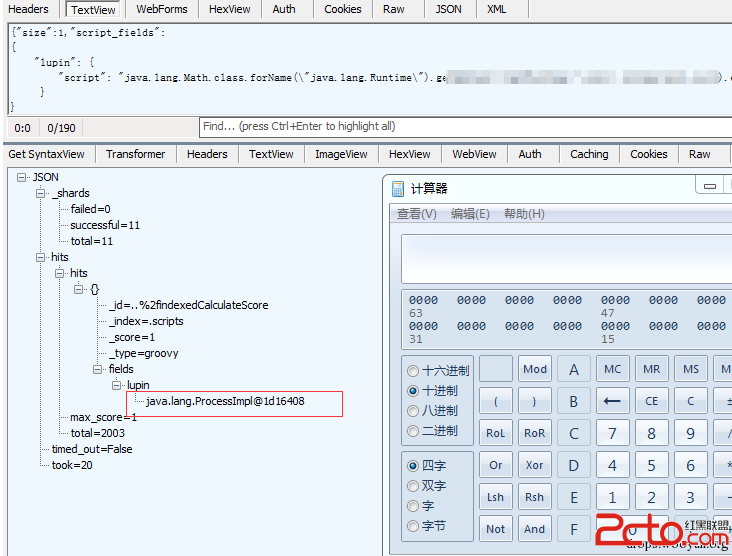Collapse the inner hits tree node
The width and height of the screenshot is (732, 556).
[59, 273]
